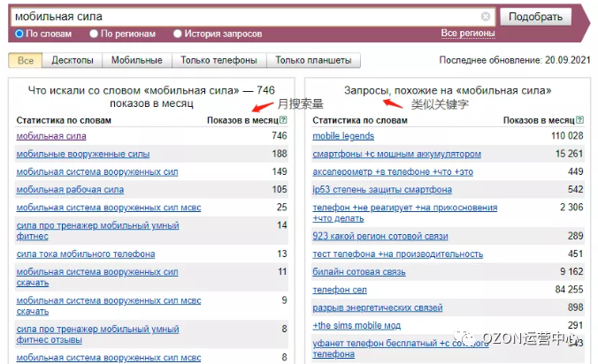Select the По словам radio button
Viewport: 598px width, 364px height.
[x=19, y=34]
